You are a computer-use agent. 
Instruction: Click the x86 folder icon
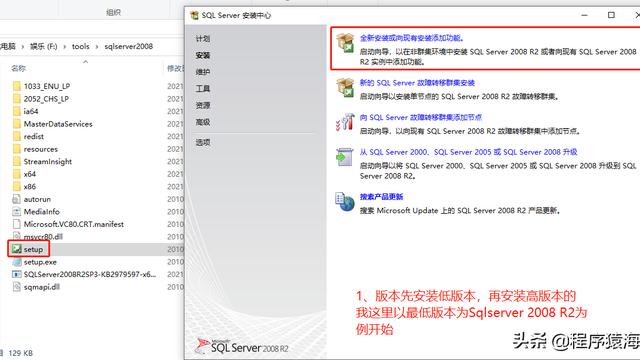(x=16, y=187)
